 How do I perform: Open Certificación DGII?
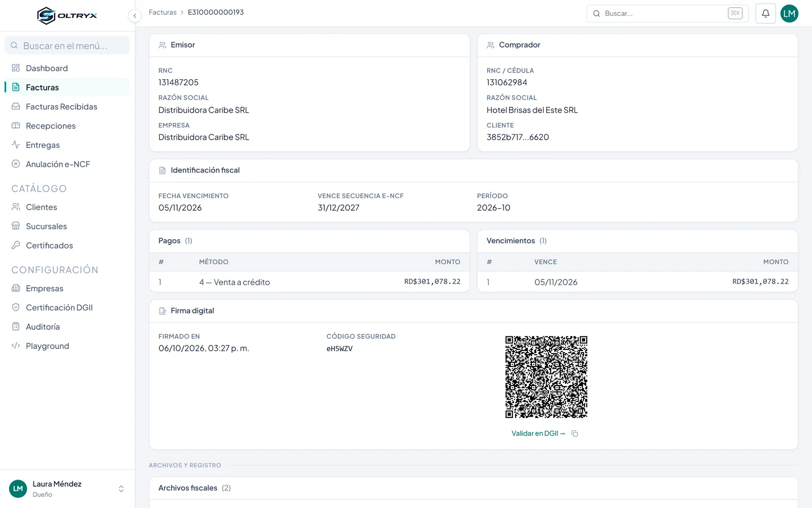(x=67, y=308)
